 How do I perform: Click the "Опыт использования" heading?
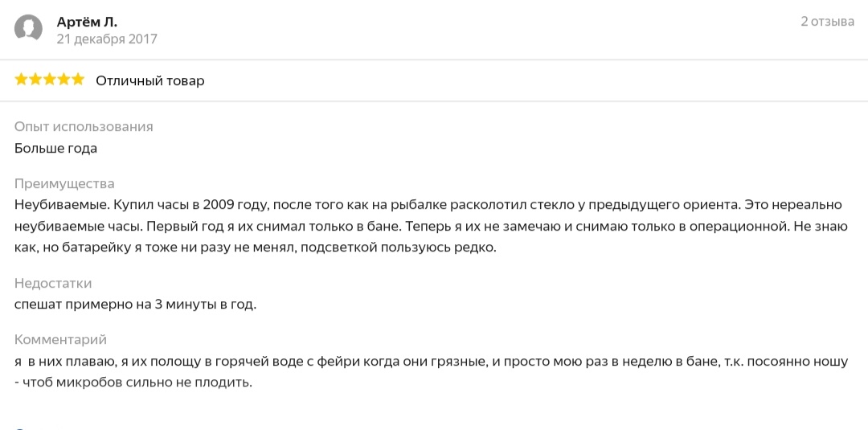tap(84, 126)
